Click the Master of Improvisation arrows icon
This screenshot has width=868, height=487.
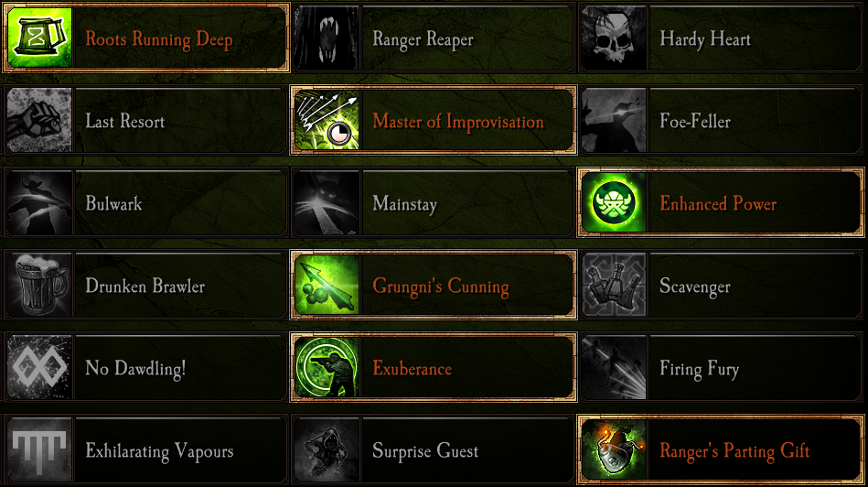pyautogui.click(x=327, y=120)
